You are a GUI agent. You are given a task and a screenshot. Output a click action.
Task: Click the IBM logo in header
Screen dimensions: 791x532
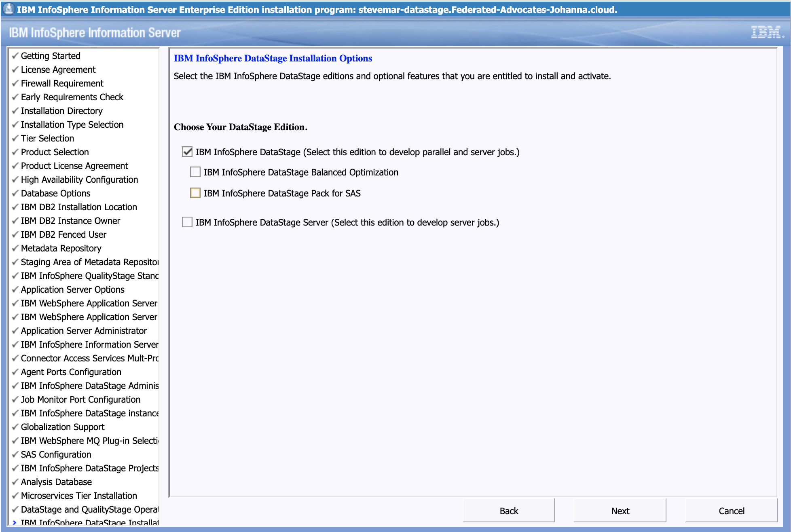[x=767, y=32]
